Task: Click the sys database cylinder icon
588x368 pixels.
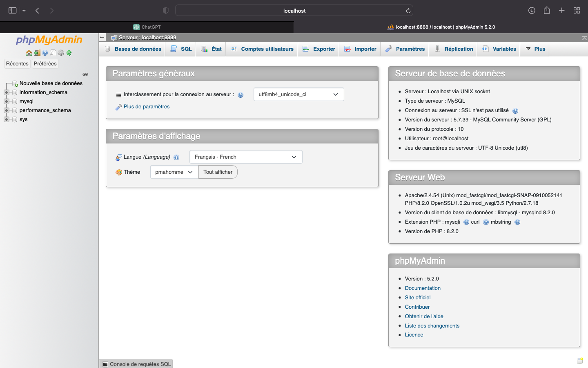Action: tap(15, 119)
